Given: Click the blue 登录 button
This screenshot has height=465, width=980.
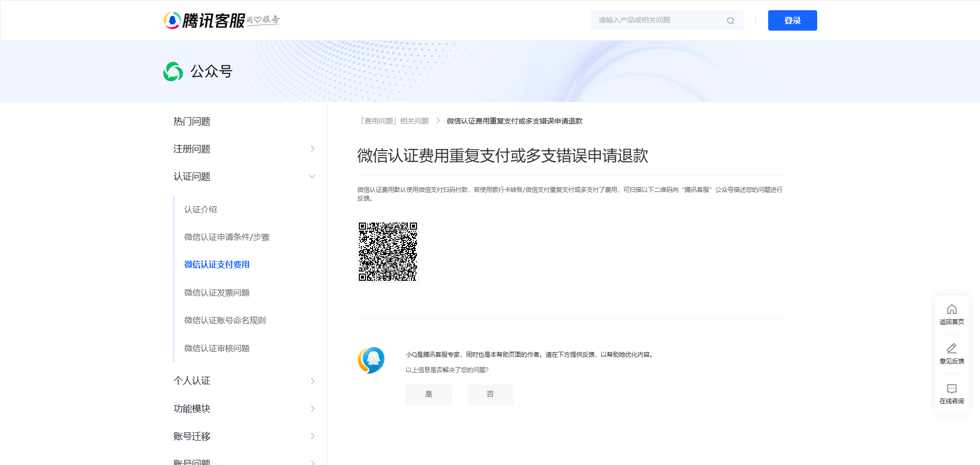Looking at the screenshot, I should (792, 20).
